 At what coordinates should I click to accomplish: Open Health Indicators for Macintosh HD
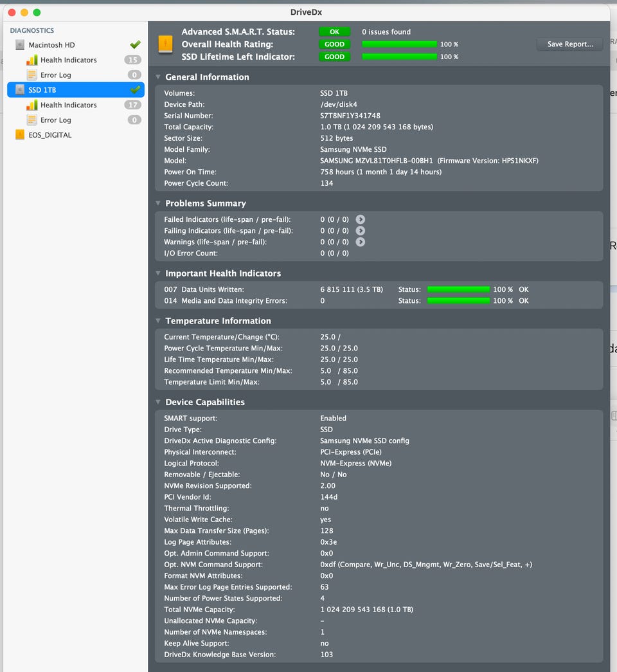(76, 60)
